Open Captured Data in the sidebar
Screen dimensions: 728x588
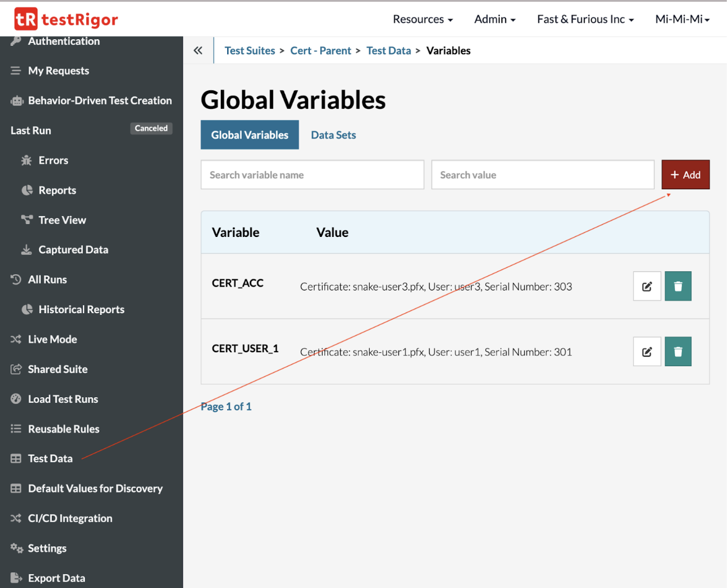(73, 250)
